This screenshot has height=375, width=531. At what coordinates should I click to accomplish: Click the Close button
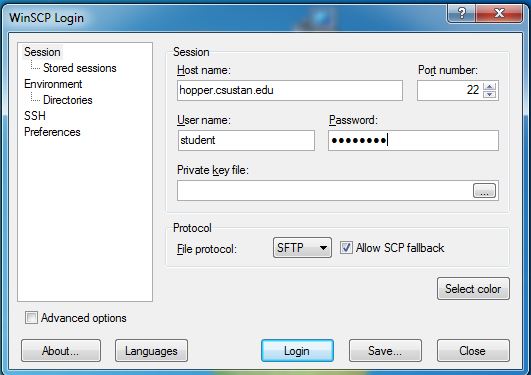coord(473,351)
